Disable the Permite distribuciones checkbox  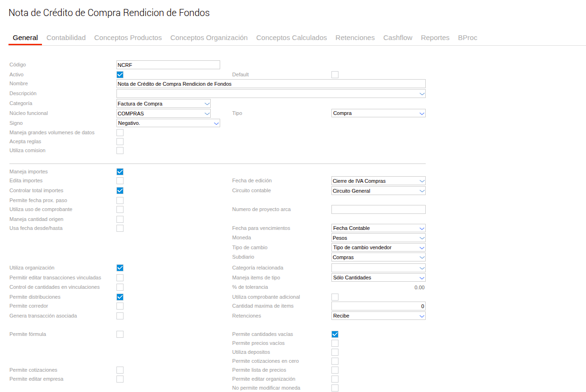[x=120, y=297]
